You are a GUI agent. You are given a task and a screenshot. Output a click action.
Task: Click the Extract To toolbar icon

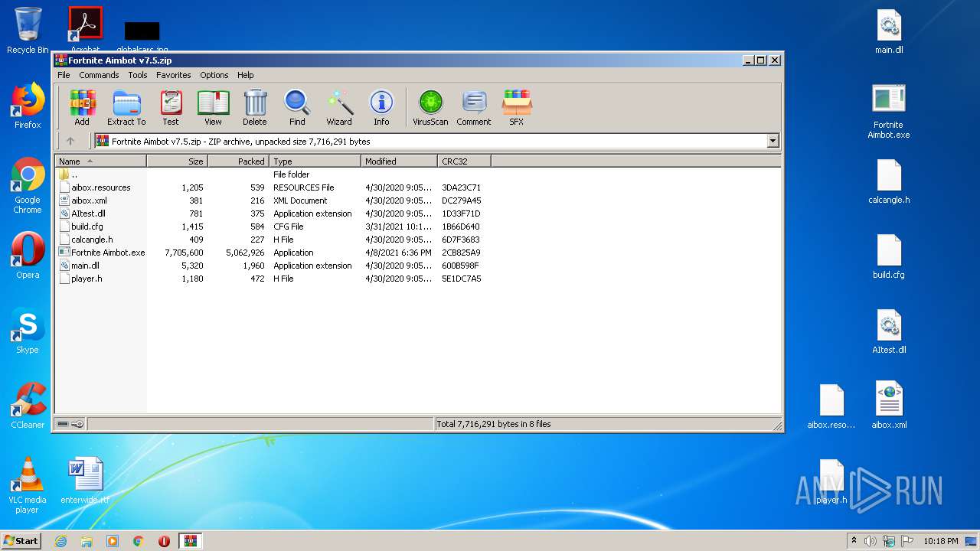click(x=126, y=107)
